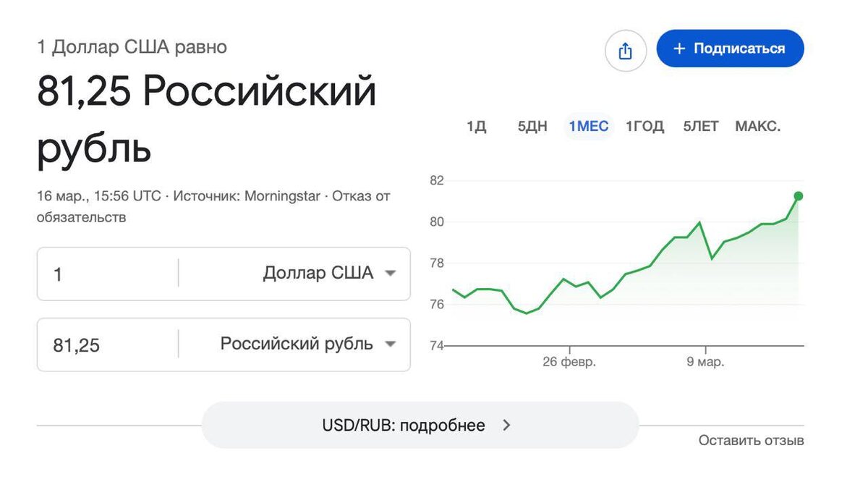This screenshot has height=477, width=868.
Task: Click the Подписаться button
Action: [730, 48]
